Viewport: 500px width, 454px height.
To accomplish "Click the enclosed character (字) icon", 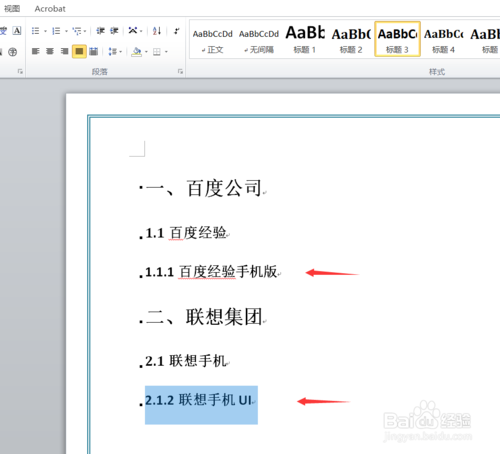I will (12, 52).
